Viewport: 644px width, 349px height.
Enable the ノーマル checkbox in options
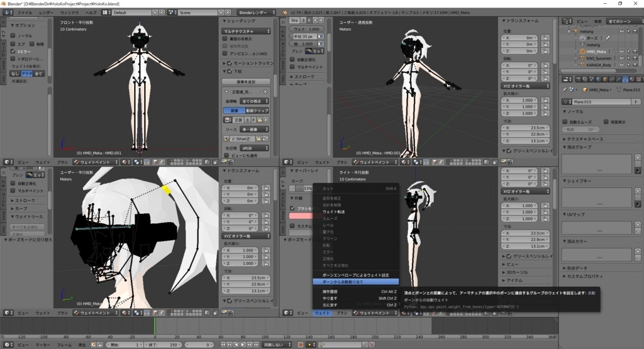click(13, 36)
